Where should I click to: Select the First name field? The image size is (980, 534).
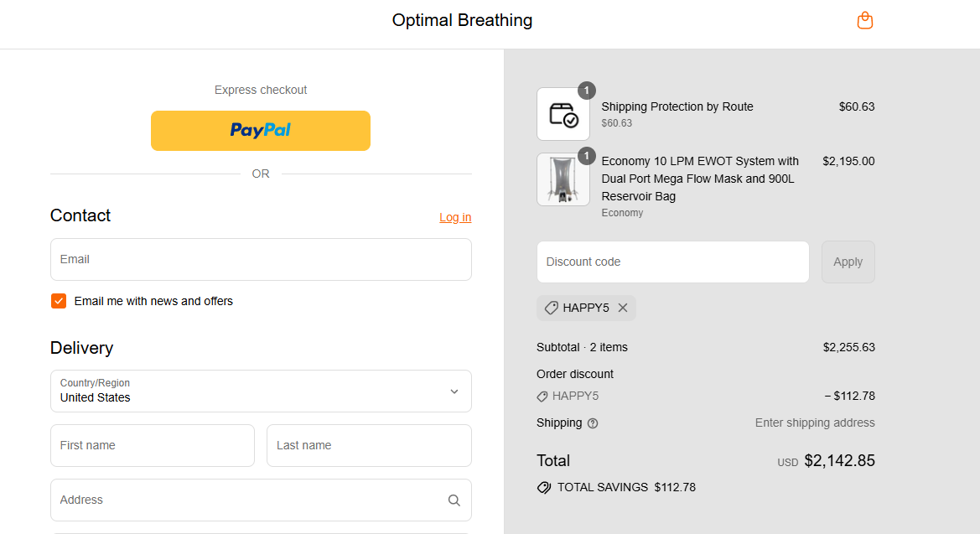pos(153,445)
